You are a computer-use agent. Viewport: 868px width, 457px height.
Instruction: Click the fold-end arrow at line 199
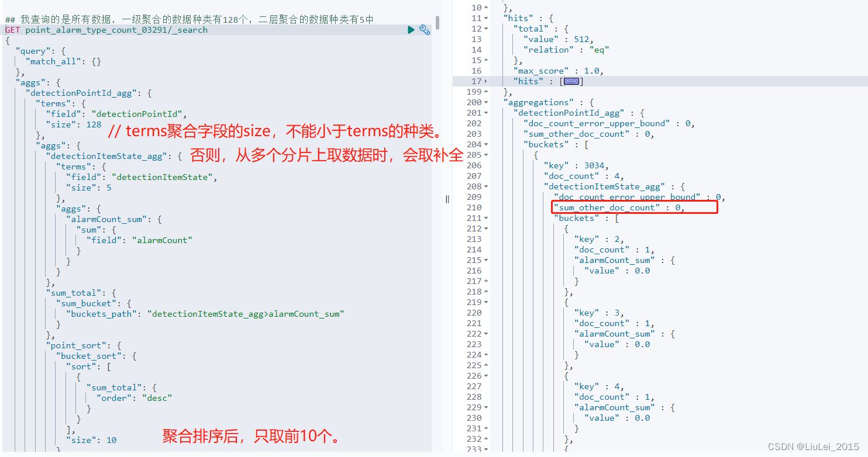pos(486,92)
